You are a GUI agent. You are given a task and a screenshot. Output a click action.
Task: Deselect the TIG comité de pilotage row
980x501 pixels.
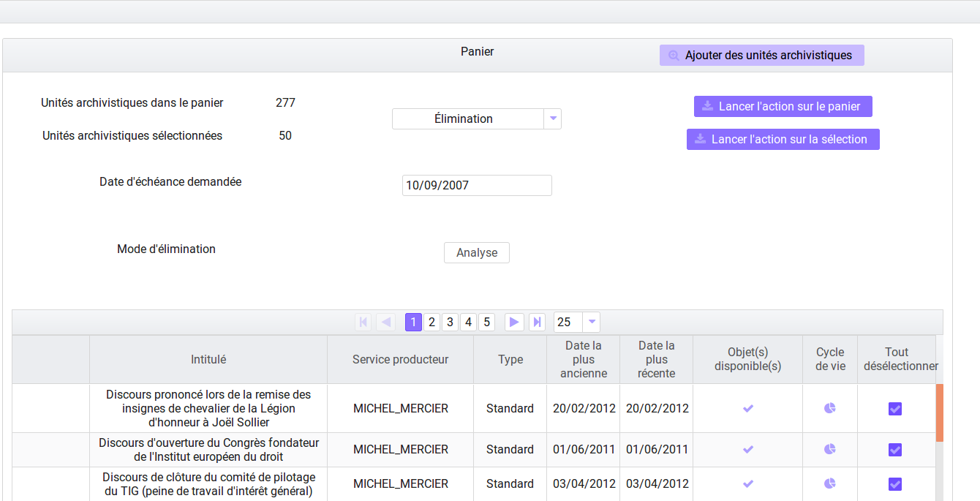pos(895,484)
